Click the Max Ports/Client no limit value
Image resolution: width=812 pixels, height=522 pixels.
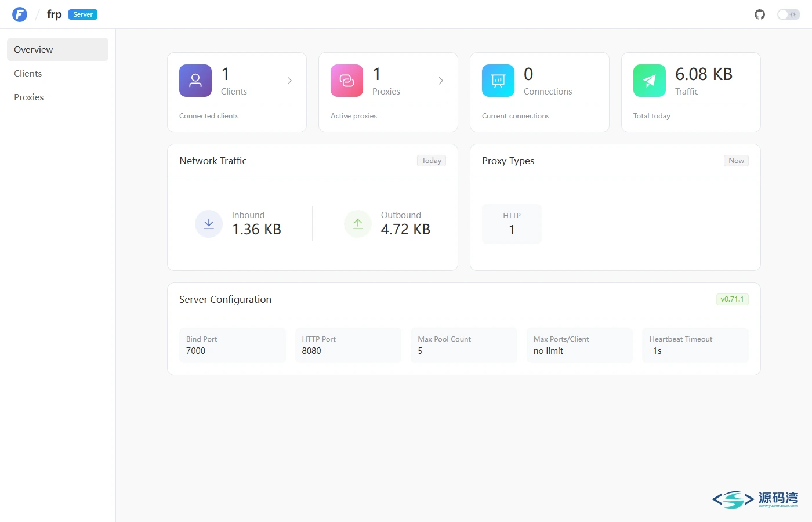point(549,351)
